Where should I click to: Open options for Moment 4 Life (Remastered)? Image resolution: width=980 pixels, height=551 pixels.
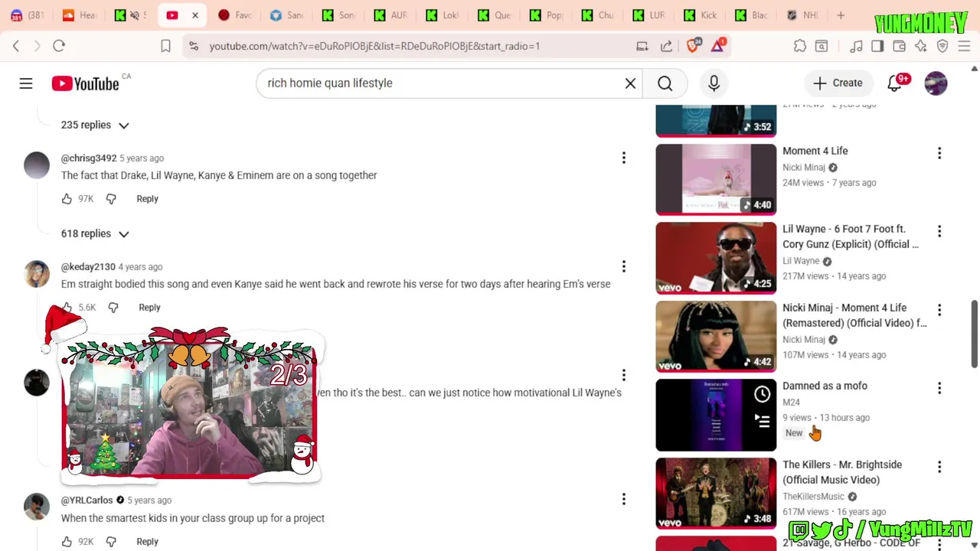pyautogui.click(x=939, y=310)
